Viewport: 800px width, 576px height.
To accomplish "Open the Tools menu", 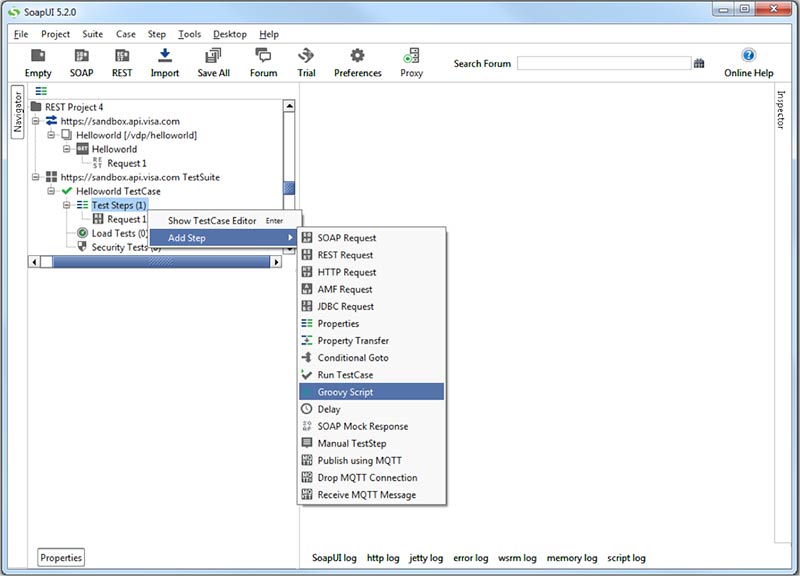I will (x=189, y=34).
